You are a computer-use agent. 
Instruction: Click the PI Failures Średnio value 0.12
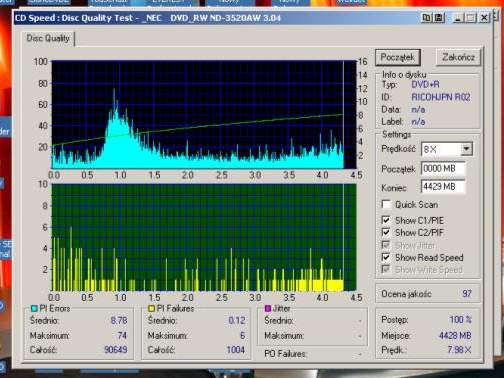(237, 320)
